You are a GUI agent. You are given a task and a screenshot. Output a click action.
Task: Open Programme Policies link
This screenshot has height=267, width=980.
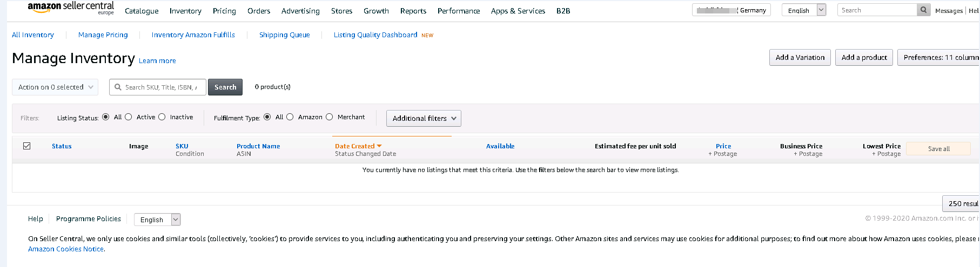89,218
